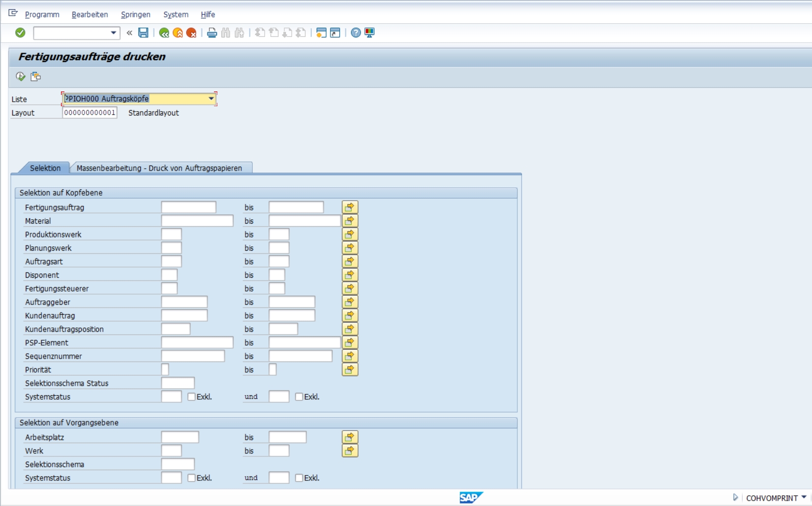Click the Find Next binoculars icon
Screen dimensions: 812x506
240,32
